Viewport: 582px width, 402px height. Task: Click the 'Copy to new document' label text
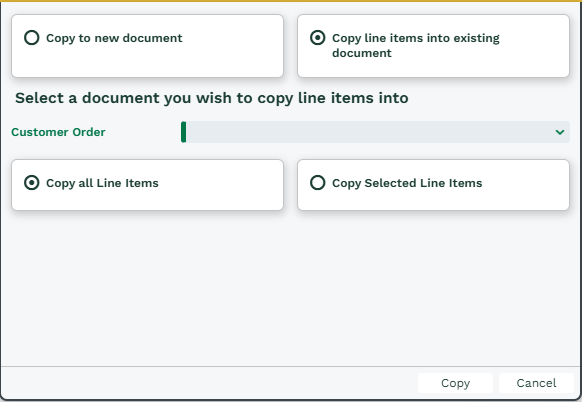click(x=114, y=38)
